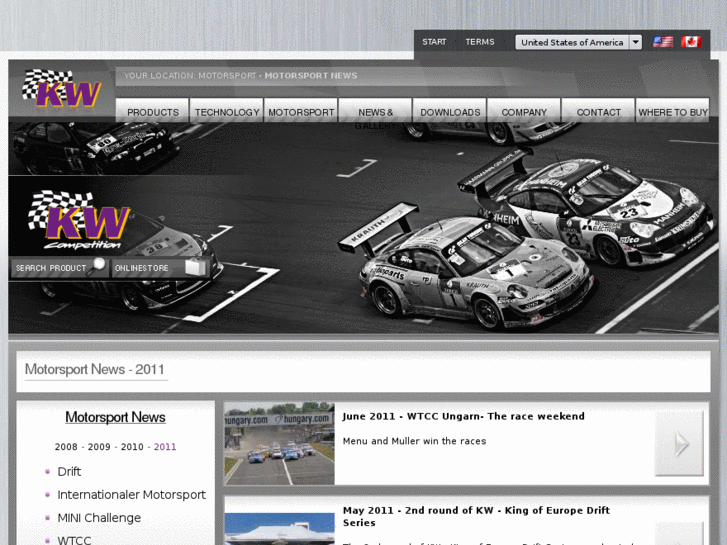Select the United States flag icon
This screenshot has width=727, height=545.
pos(663,42)
